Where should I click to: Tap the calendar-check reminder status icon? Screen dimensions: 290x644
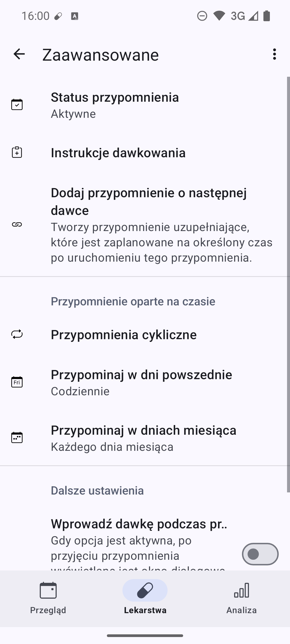(17, 105)
